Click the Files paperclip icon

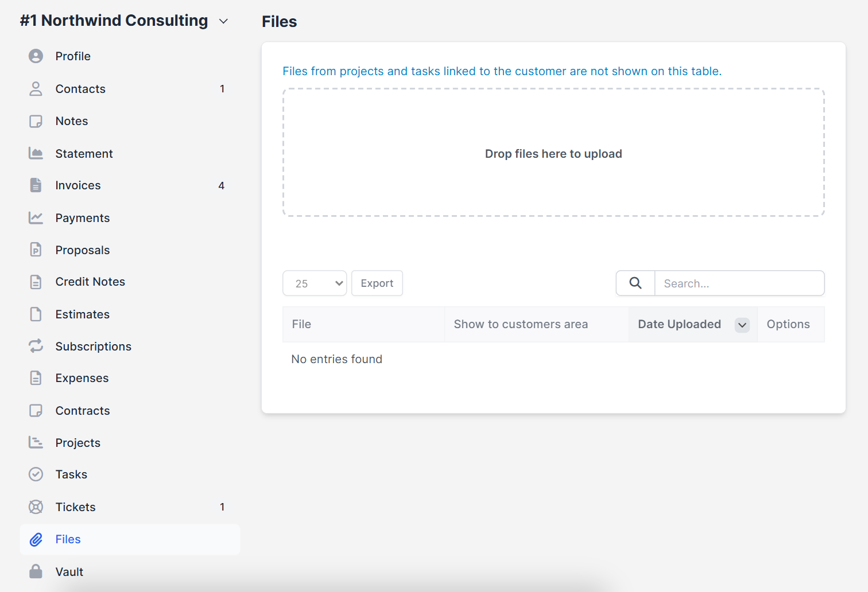[x=36, y=539]
